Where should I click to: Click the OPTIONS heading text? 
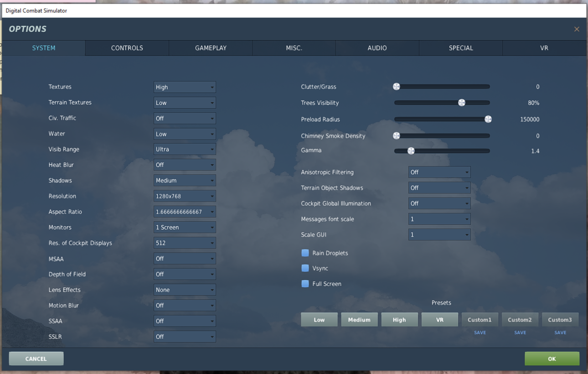(x=27, y=29)
